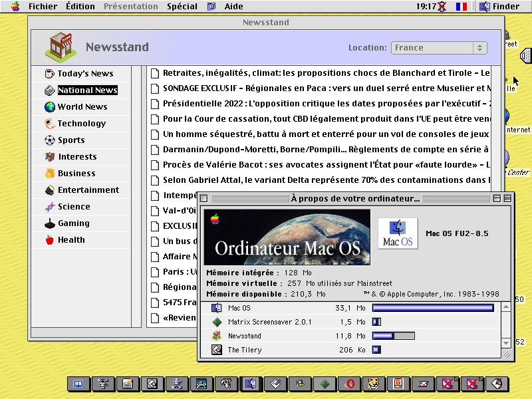Toggle the zoom box of À propos window
The width and height of the screenshot is (532, 399).
point(497,198)
